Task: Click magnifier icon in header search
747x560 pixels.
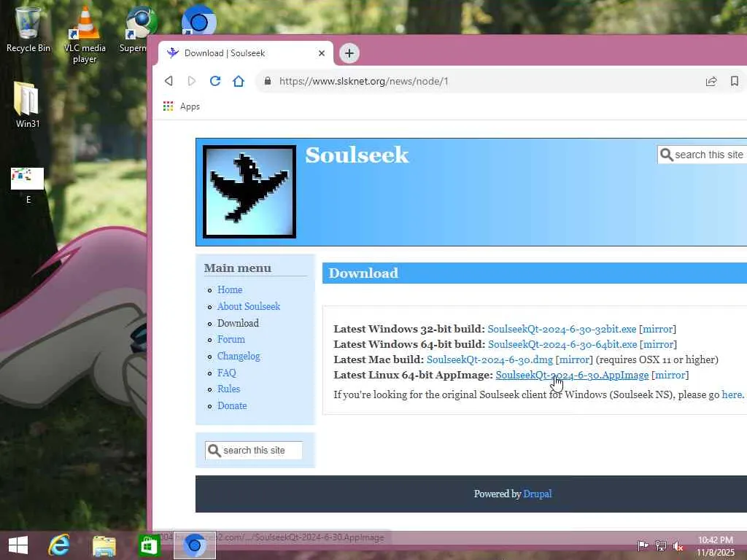Action: (x=667, y=155)
